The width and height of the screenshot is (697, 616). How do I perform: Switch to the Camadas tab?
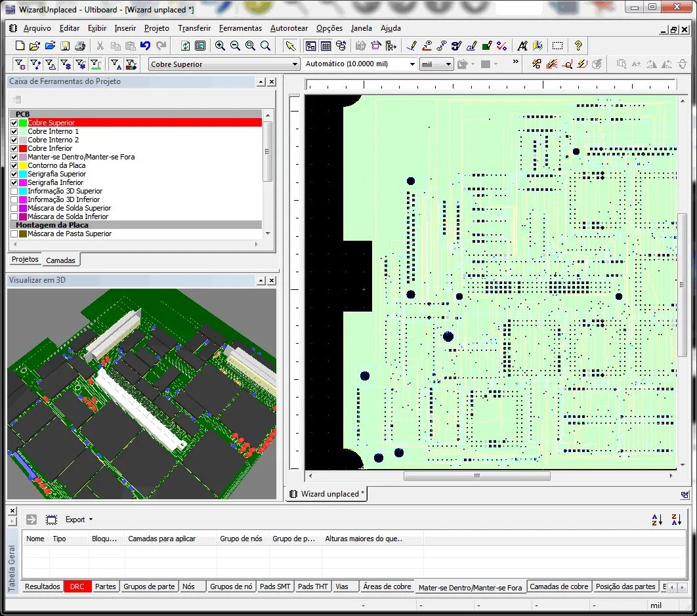[60, 260]
